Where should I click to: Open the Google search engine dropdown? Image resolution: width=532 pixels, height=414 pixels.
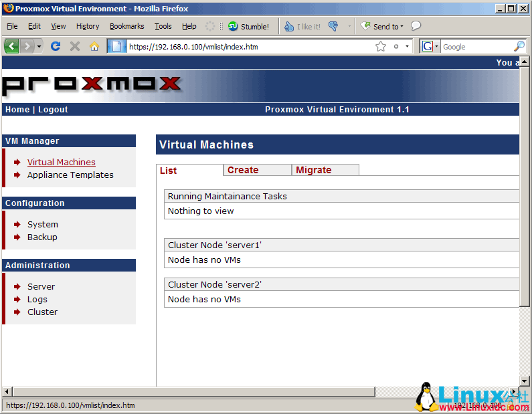[x=430, y=46]
